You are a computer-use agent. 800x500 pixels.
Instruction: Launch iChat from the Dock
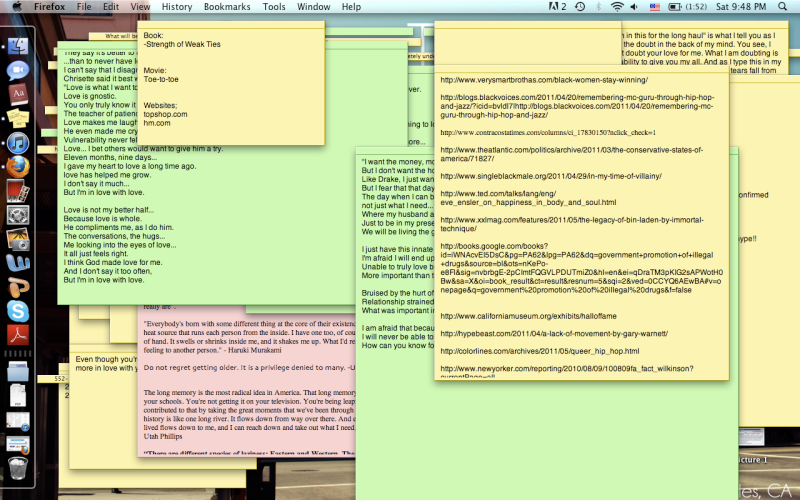point(18,70)
